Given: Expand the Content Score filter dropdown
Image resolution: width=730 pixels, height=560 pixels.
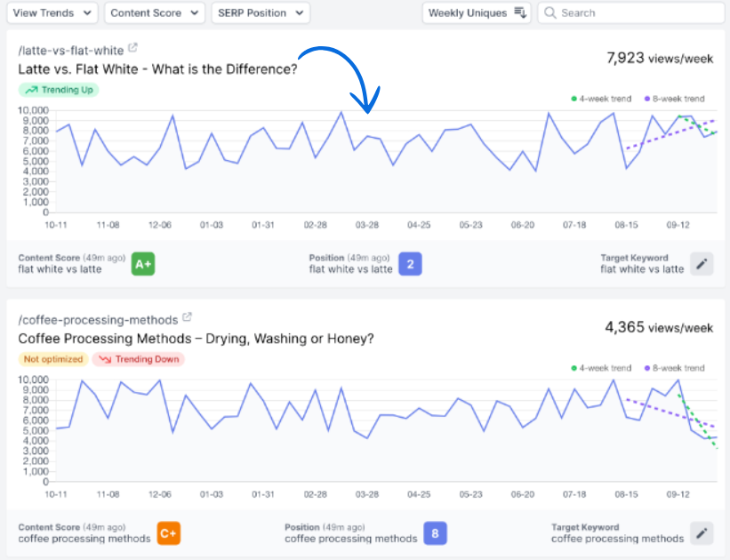Looking at the screenshot, I should pos(155,13).
